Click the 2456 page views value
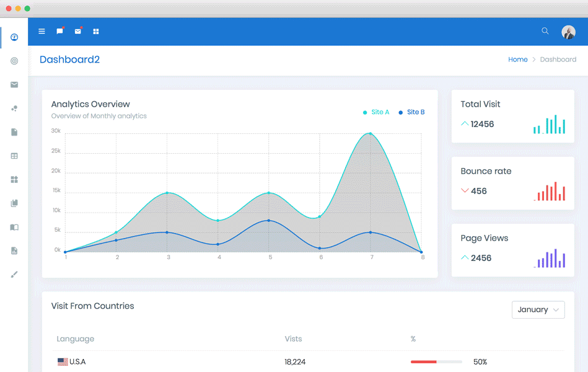The width and height of the screenshot is (588, 372). [481, 258]
